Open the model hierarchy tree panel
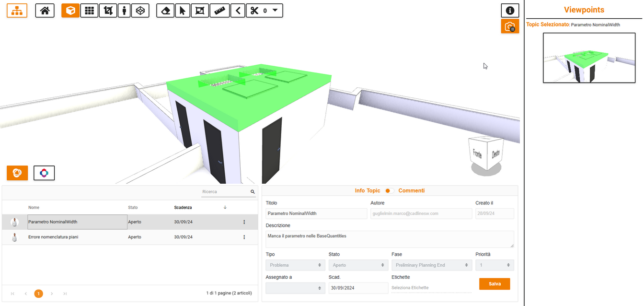644x306 pixels. (x=17, y=11)
